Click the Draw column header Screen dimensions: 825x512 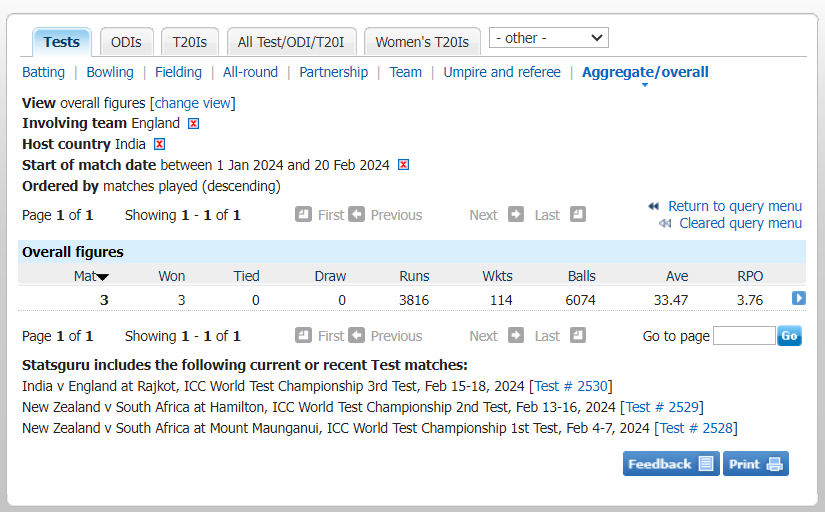tap(330, 276)
